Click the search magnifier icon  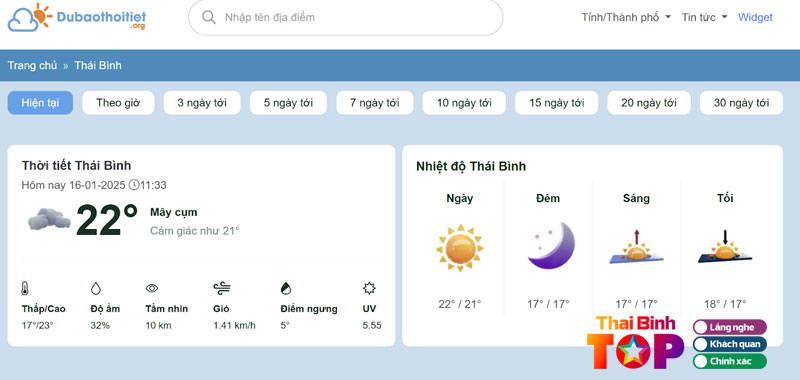(x=209, y=17)
